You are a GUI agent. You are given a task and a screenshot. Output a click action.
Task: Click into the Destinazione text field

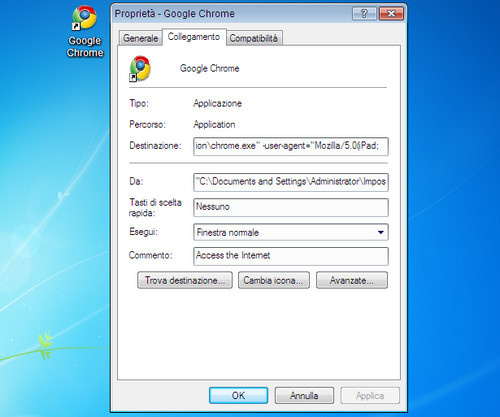(x=291, y=146)
